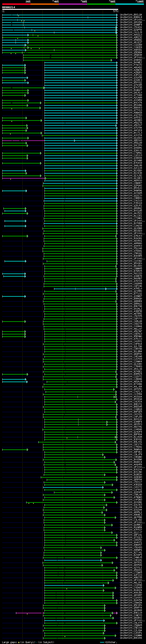Select label UniRef100_Q1NXW3
The height and width of the screenshot is (644, 146).
click(131, 477)
